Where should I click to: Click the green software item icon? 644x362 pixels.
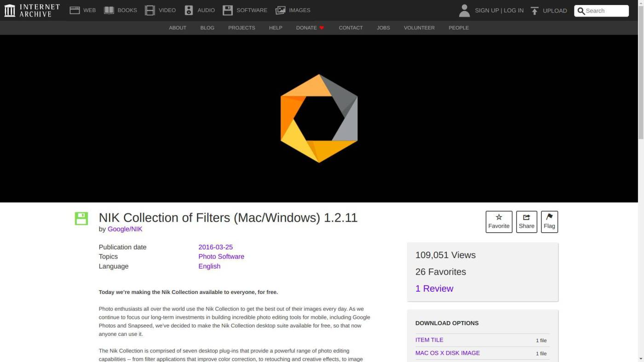(81, 218)
